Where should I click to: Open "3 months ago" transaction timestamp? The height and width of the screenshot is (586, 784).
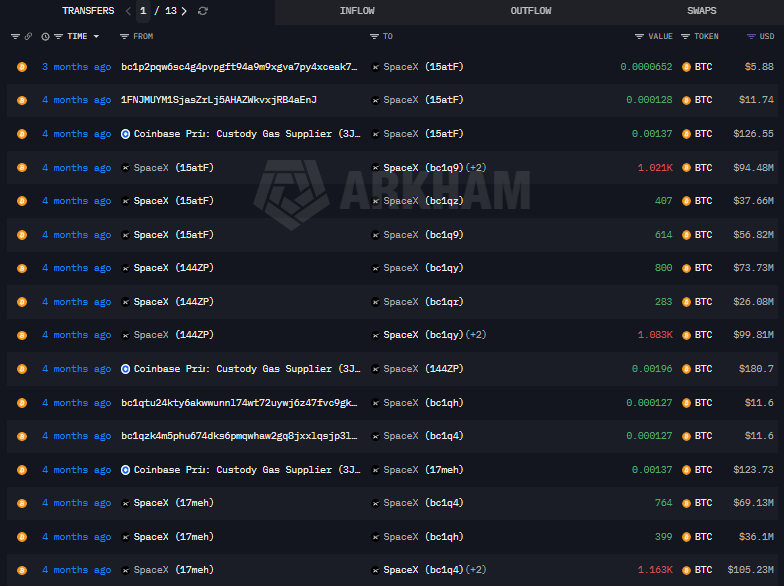(76, 67)
